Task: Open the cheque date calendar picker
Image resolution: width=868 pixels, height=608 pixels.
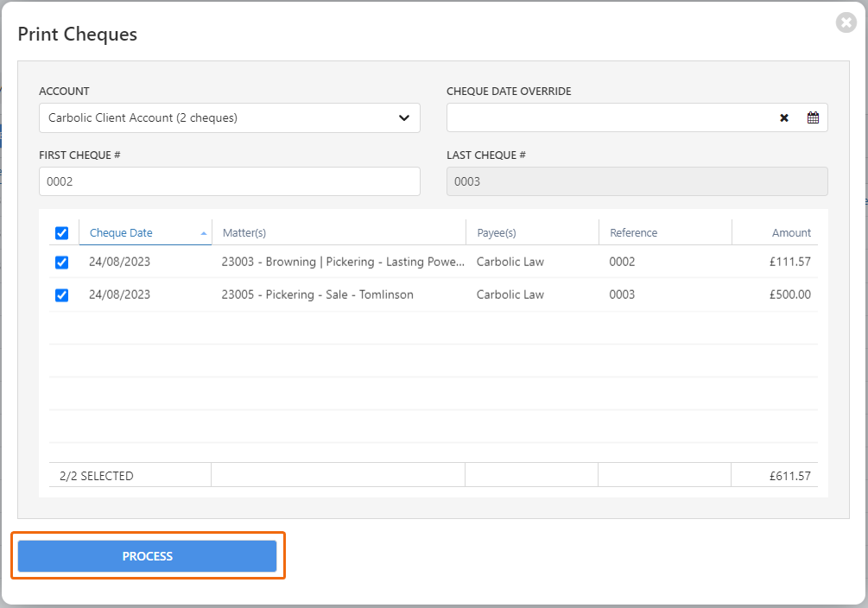Action: coord(813,118)
